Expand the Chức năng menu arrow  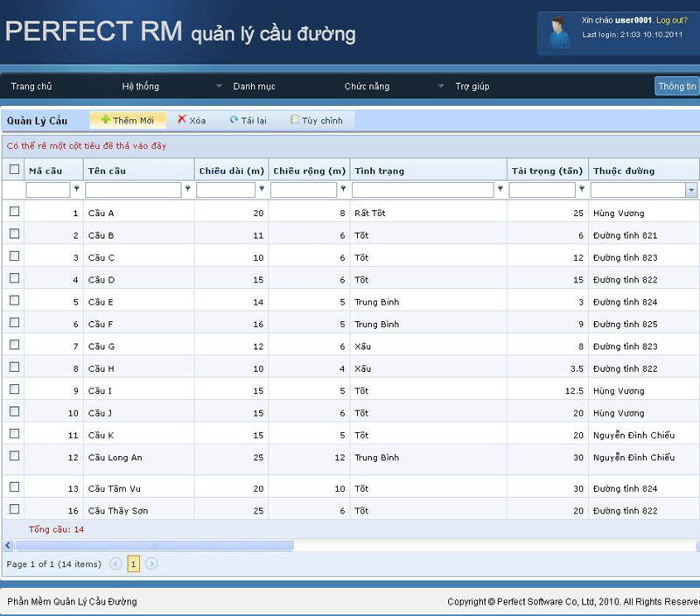pos(441,86)
